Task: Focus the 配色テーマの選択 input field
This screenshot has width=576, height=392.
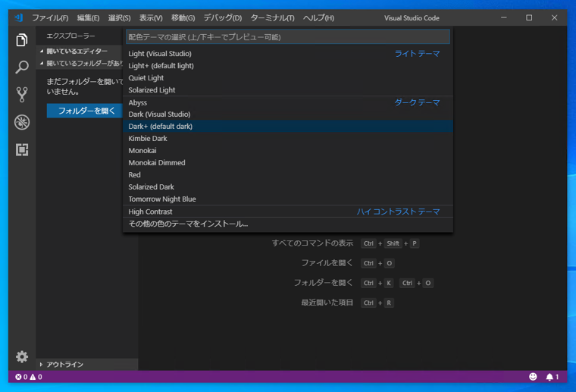Action: [288, 36]
